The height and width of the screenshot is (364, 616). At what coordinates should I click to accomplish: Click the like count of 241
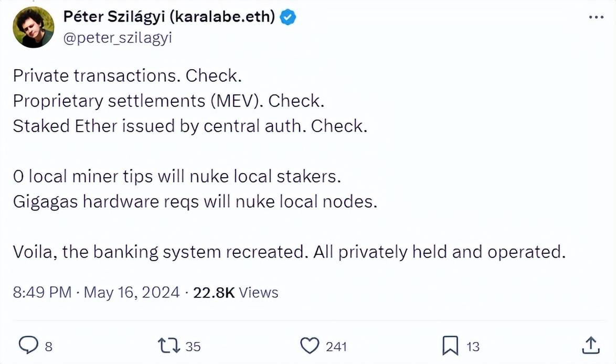point(336,347)
